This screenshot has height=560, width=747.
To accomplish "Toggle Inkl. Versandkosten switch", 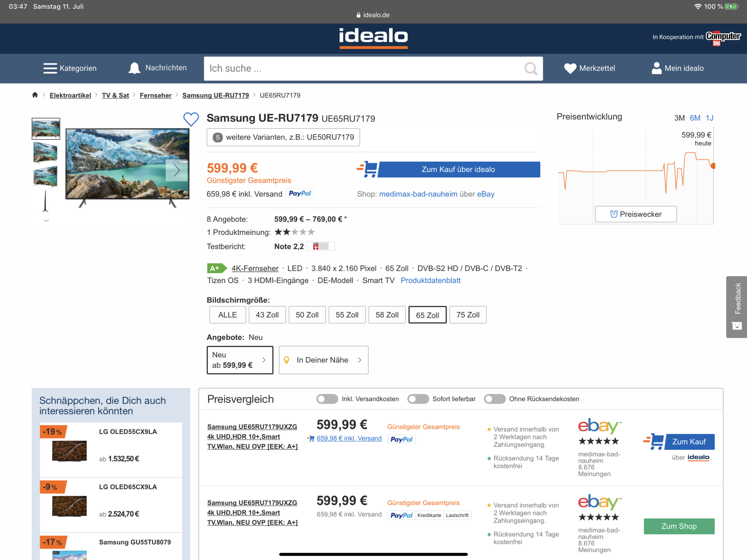I will (327, 399).
